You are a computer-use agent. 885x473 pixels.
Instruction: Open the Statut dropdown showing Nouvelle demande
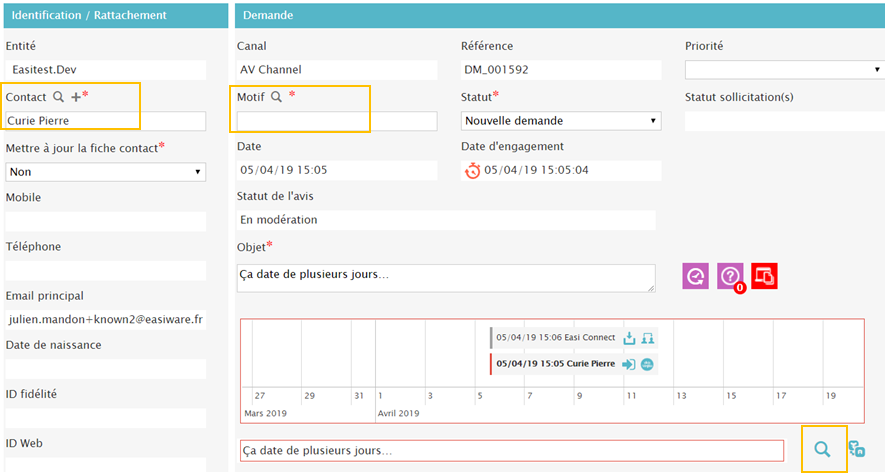click(560, 121)
